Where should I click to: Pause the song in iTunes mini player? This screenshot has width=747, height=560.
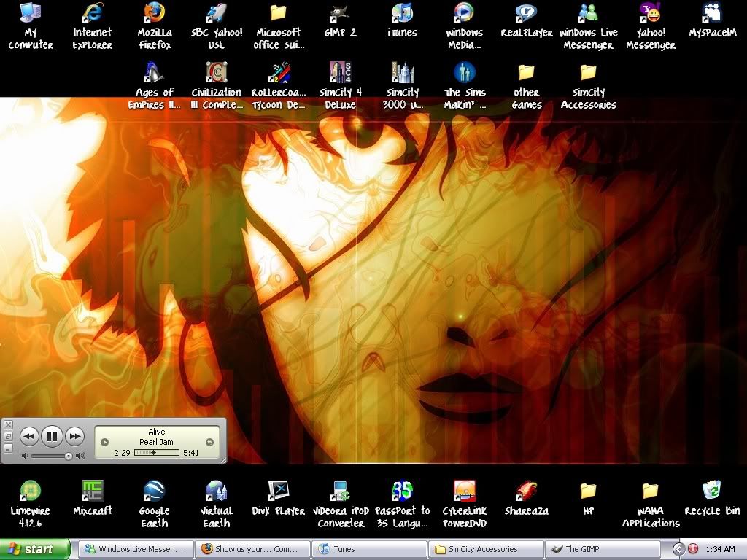pyautogui.click(x=52, y=436)
